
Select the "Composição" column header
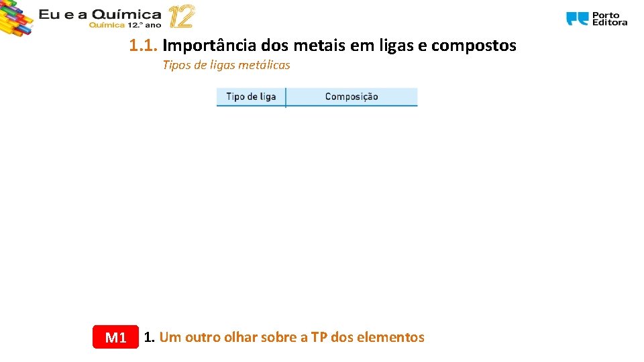pyautogui.click(x=352, y=97)
